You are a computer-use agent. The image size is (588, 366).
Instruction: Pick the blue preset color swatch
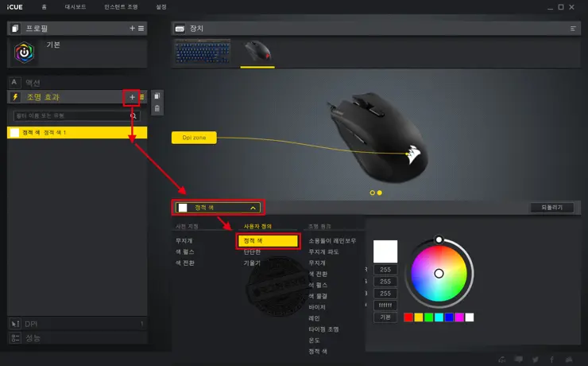click(449, 317)
